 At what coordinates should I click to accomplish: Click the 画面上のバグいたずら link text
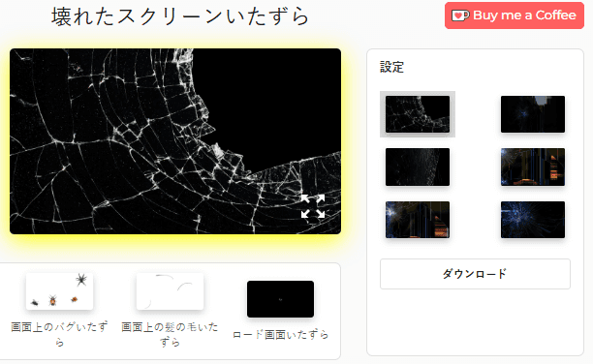(x=59, y=335)
